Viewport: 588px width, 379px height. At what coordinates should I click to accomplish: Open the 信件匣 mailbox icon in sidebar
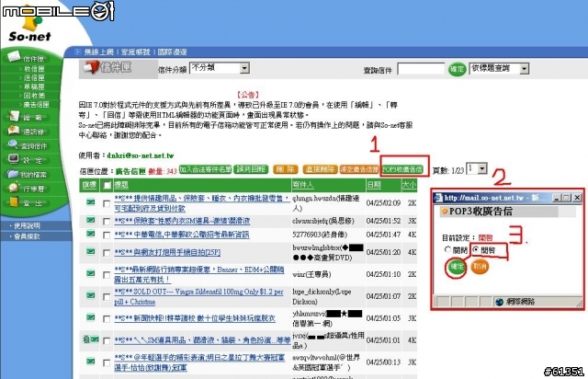pyautogui.click(x=14, y=56)
